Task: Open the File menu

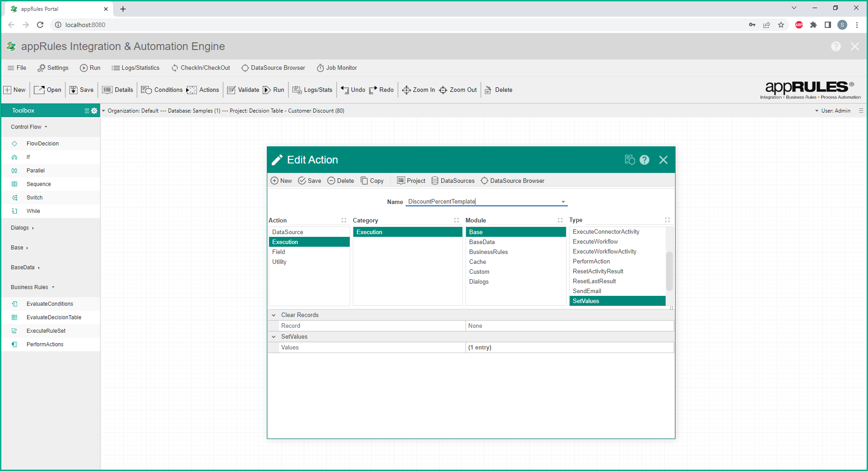Action: [17, 68]
